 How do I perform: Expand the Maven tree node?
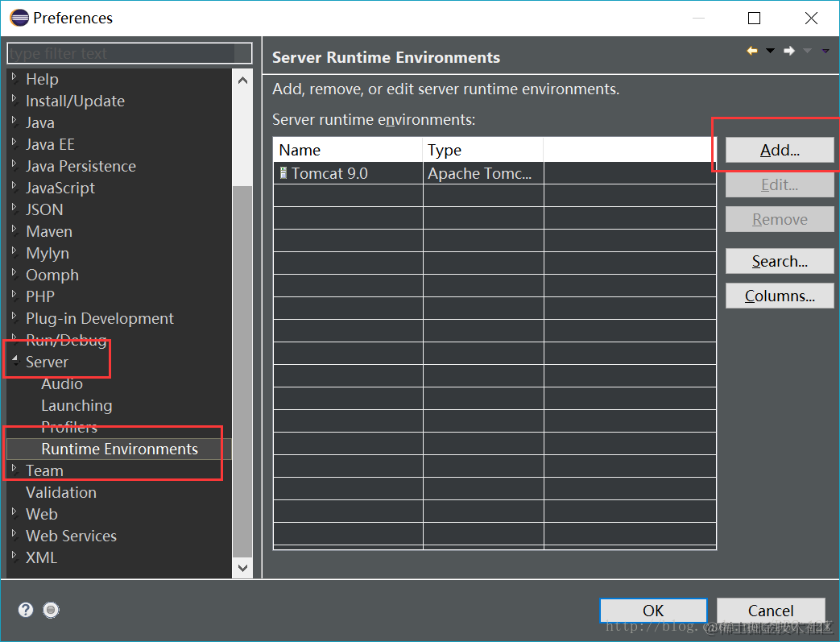(x=14, y=230)
